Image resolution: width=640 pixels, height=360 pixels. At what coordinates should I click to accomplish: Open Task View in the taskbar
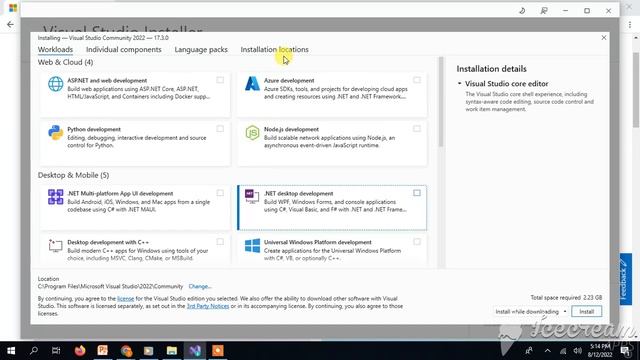coord(56,351)
